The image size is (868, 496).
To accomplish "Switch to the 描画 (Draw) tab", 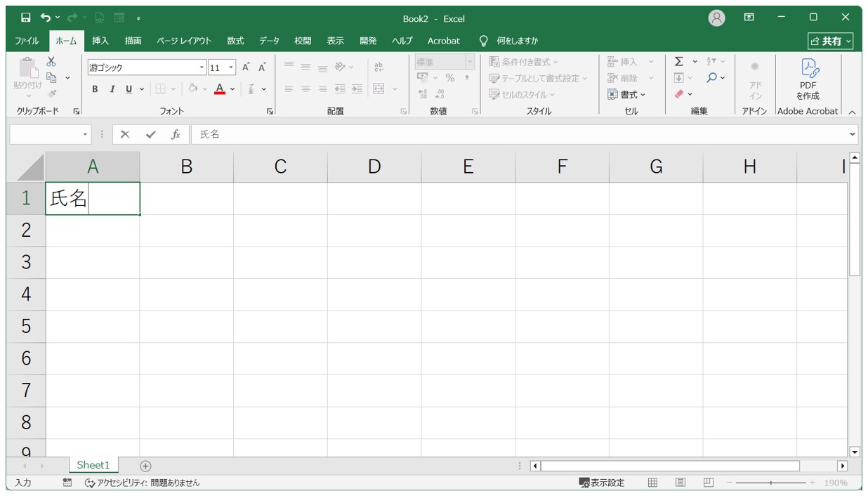I will pyautogui.click(x=133, y=41).
